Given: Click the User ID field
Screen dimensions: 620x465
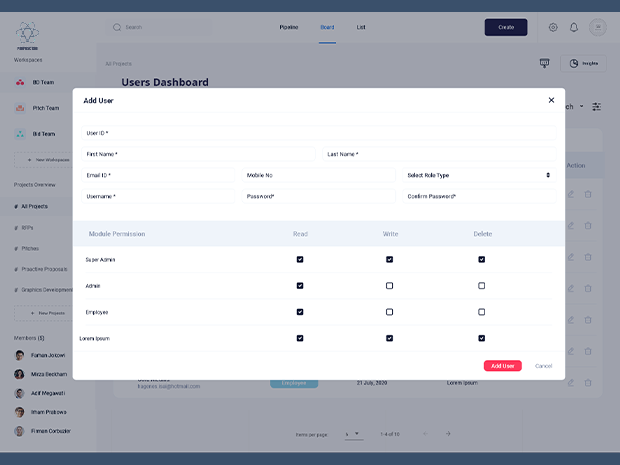Looking at the screenshot, I should (319, 133).
